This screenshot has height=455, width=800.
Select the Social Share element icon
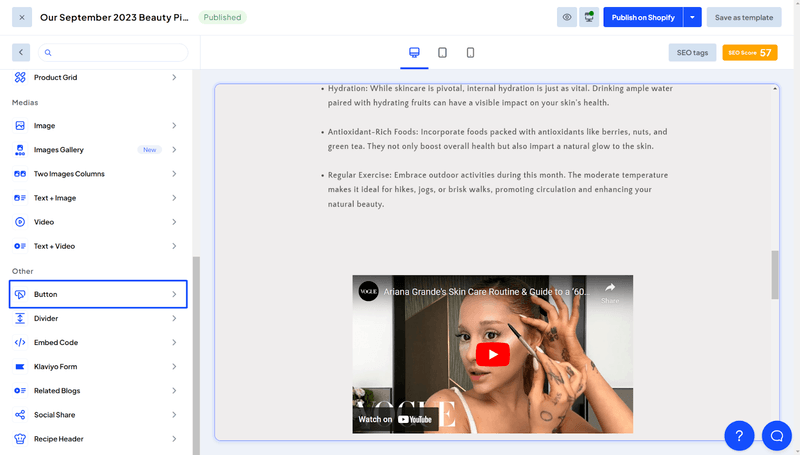click(x=20, y=415)
